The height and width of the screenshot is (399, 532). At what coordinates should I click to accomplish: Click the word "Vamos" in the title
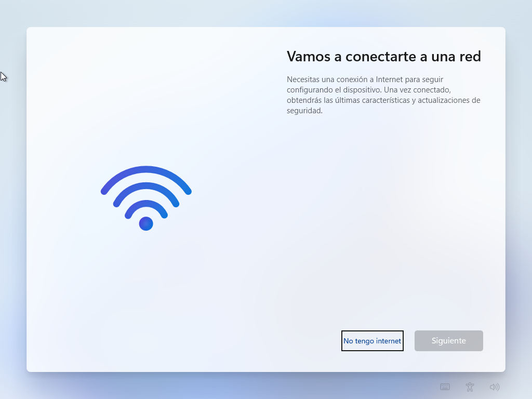tap(309, 56)
